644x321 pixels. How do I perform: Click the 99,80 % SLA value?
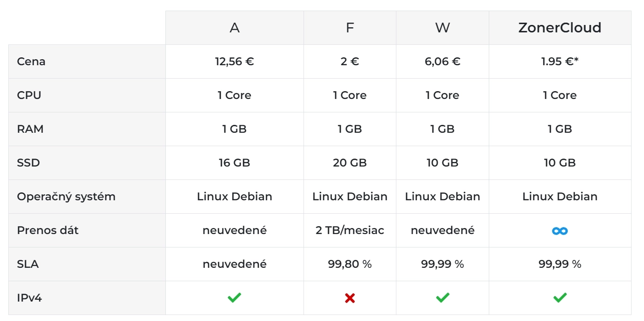pos(350,264)
